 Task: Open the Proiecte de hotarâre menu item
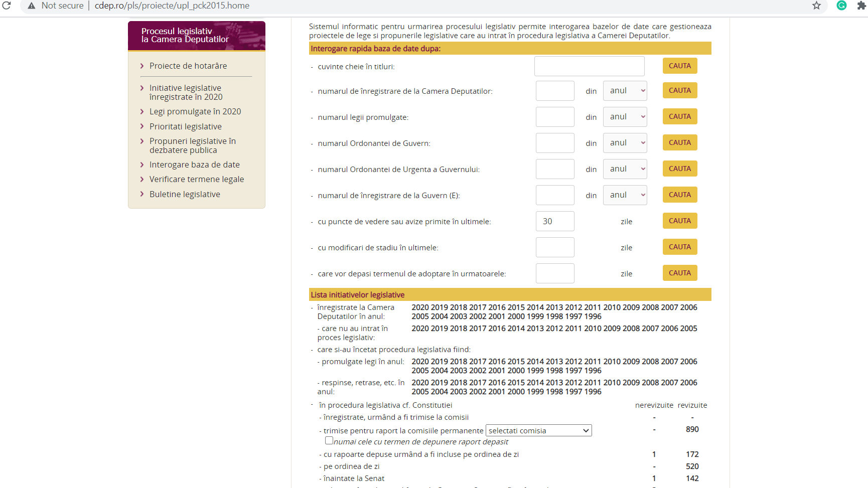click(188, 66)
